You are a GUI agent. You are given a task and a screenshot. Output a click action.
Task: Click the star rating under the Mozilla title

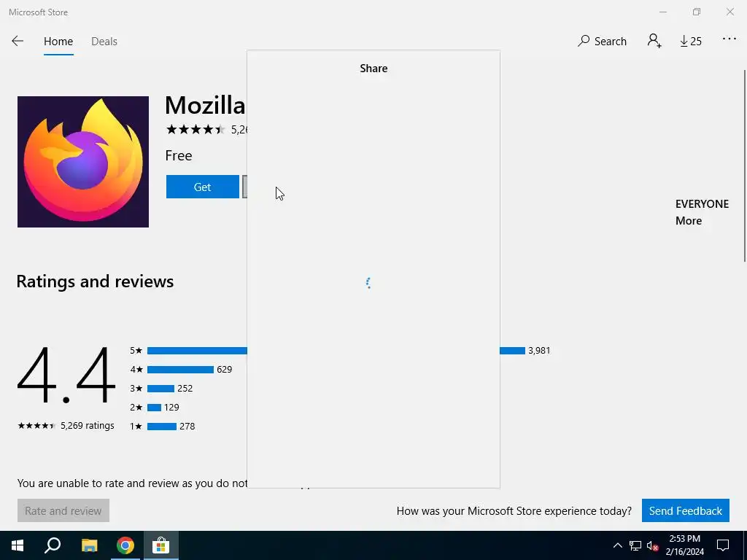(196, 129)
